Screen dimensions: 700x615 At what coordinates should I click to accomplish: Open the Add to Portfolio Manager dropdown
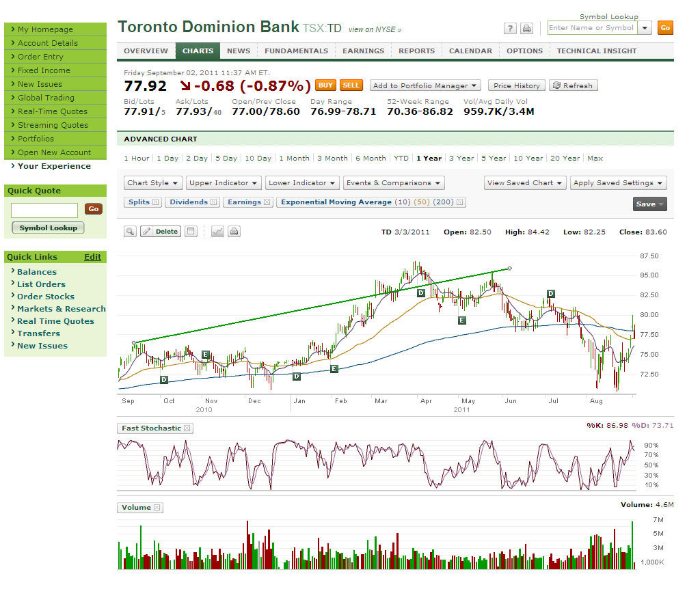coord(425,85)
